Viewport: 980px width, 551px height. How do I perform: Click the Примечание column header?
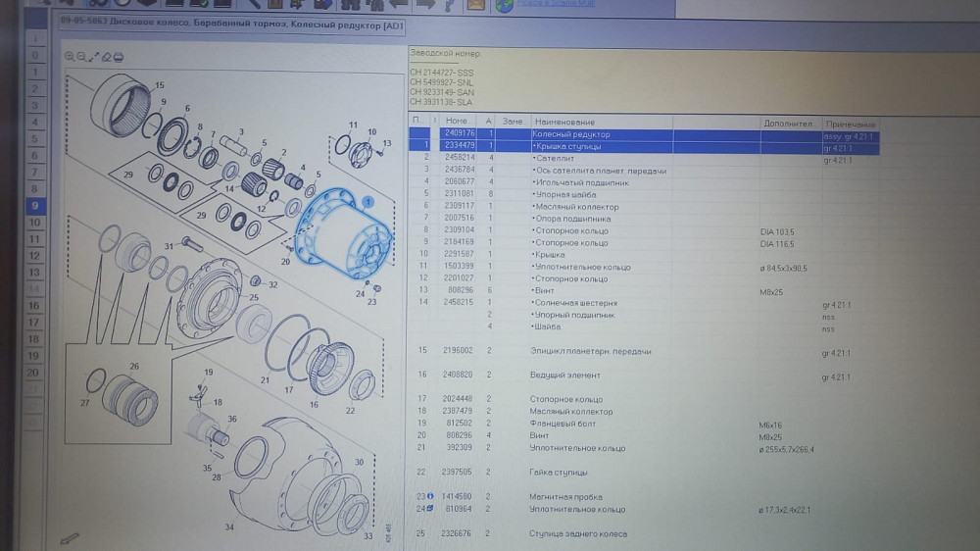pyautogui.click(x=849, y=124)
